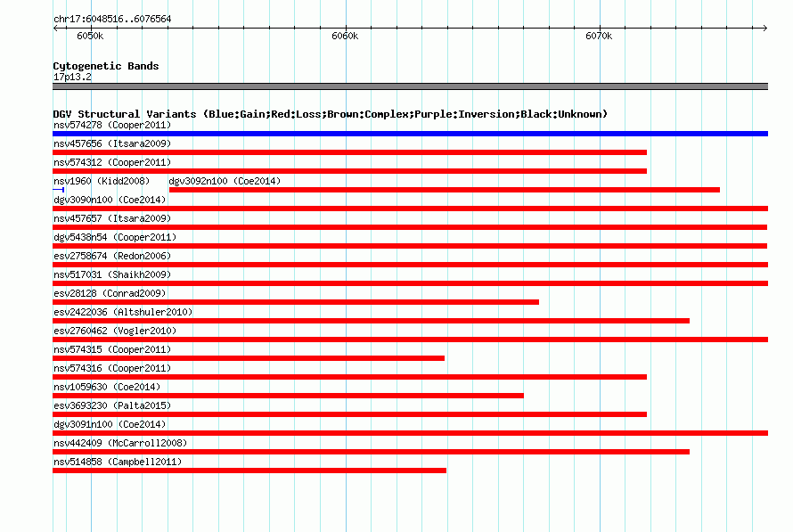Click the nsv574315 (Cooper2011) label
The width and height of the screenshot is (793, 532).
(112, 349)
